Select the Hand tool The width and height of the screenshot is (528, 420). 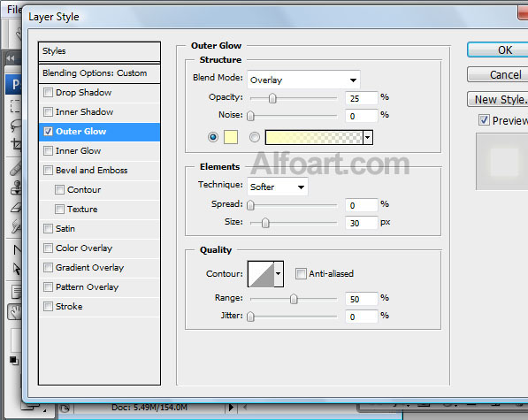pyautogui.click(x=15, y=312)
